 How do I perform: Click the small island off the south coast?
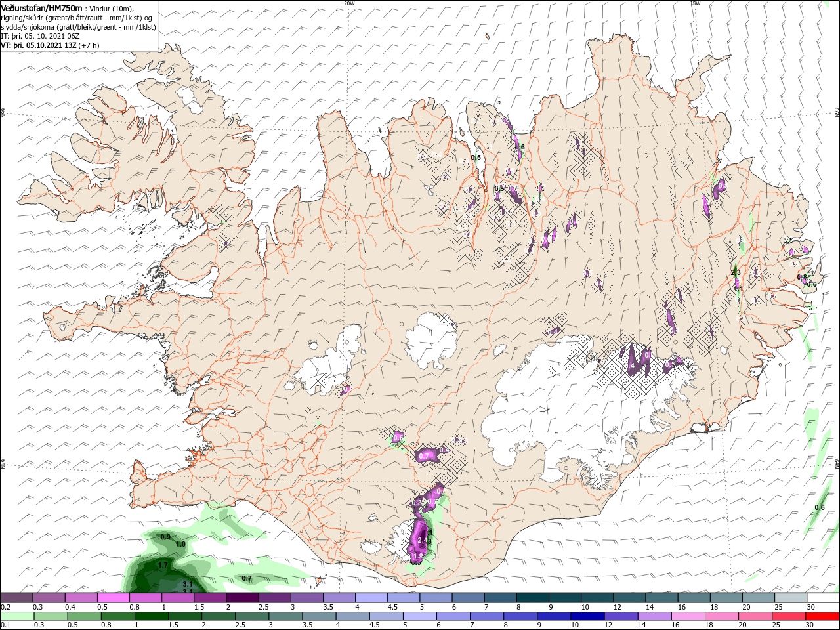click(x=320, y=581)
